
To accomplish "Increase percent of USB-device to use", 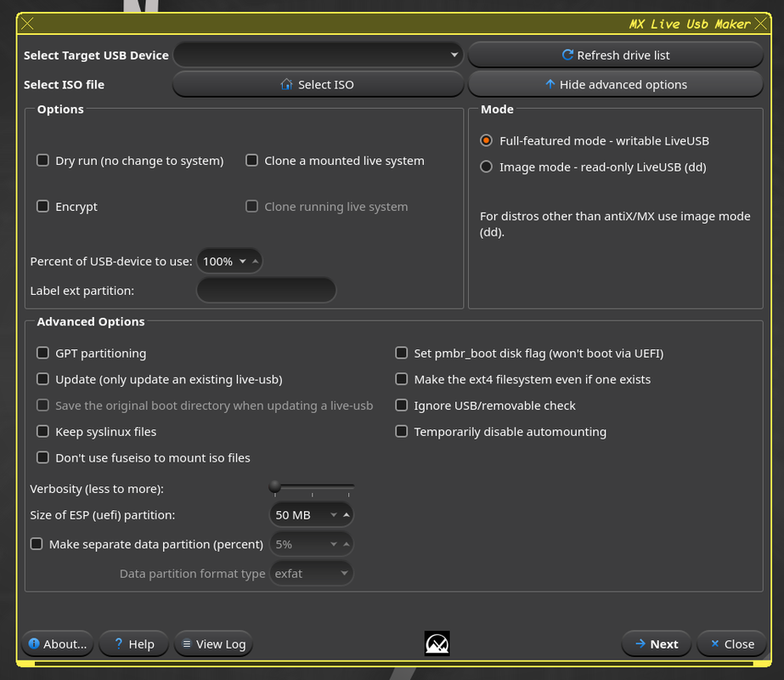I will click(255, 261).
